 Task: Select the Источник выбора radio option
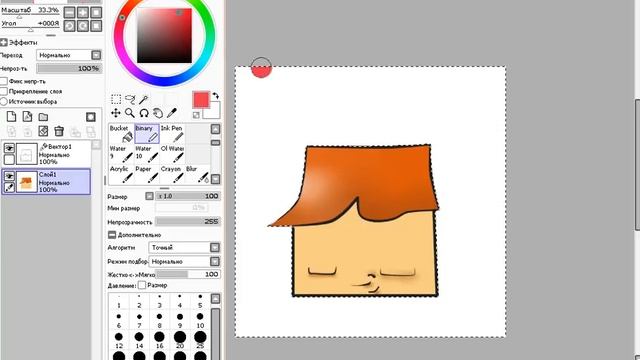point(4,102)
